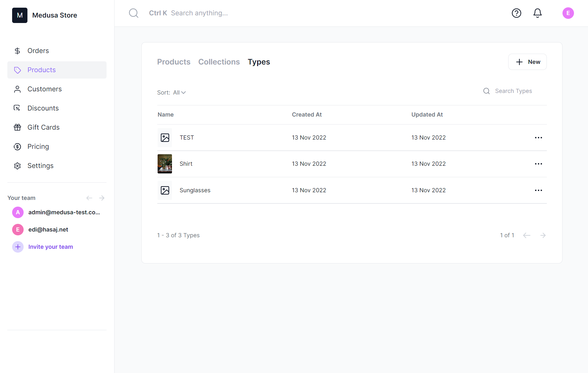Click the Shirt product type thumbnail
Viewport: 588px width, 373px height.
(165, 164)
